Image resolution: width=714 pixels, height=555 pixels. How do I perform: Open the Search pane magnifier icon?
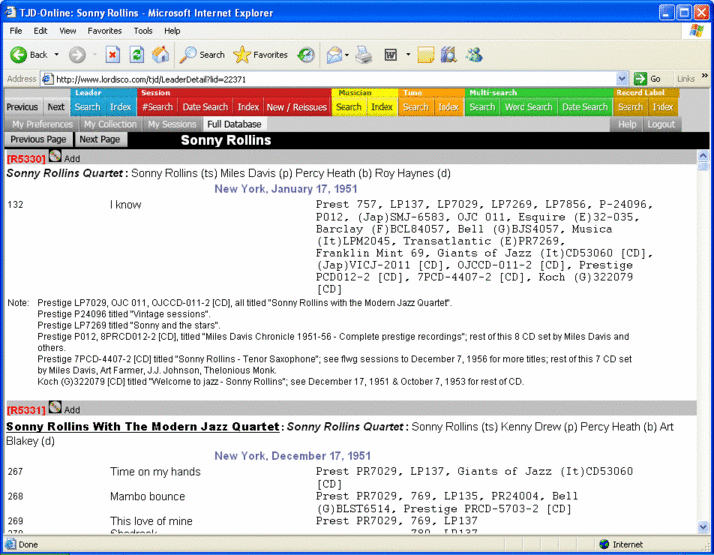[x=188, y=55]
